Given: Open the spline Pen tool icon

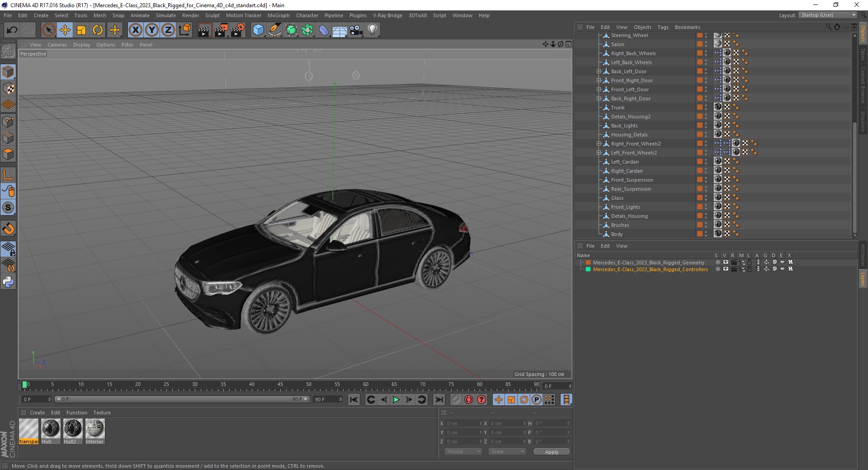Looking at the screenshot, I should pos(274,30).
